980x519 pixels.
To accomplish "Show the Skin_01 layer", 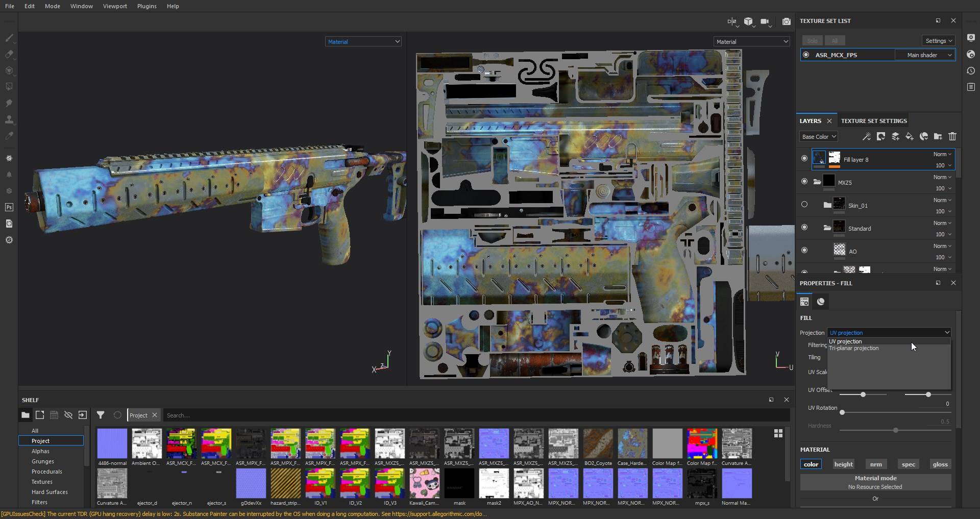I will pyautogui.click(x=804, y=205).
